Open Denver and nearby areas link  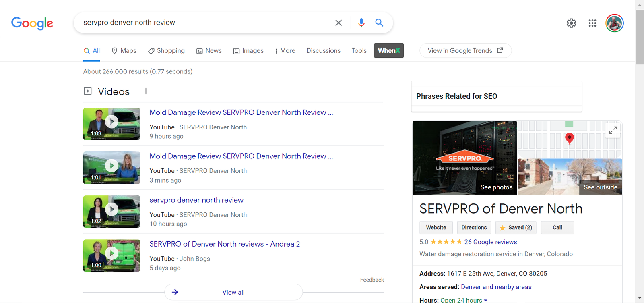pyautogui.click(x=496, y=287)
